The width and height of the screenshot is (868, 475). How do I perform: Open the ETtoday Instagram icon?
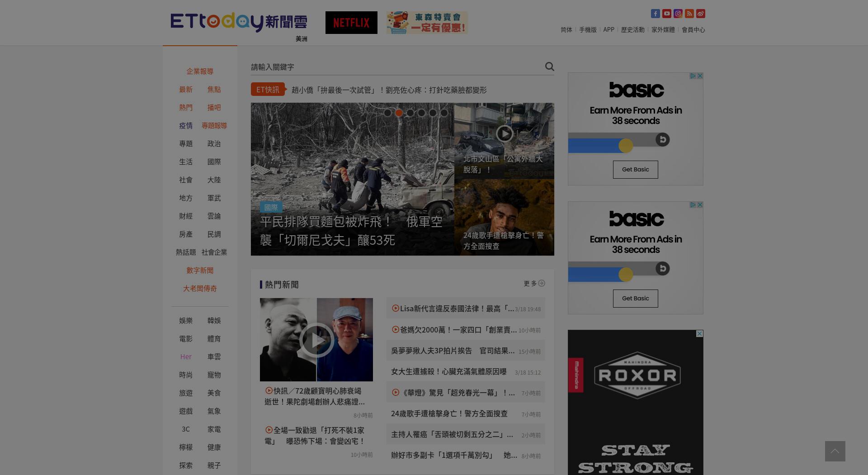(x=678, y=14)
